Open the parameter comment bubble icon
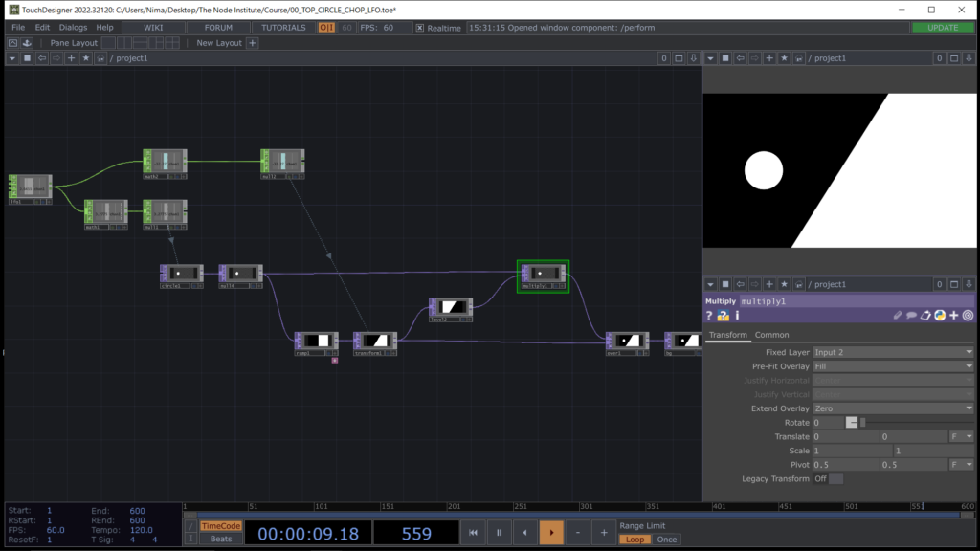980x551 pixels. [911, 316]
